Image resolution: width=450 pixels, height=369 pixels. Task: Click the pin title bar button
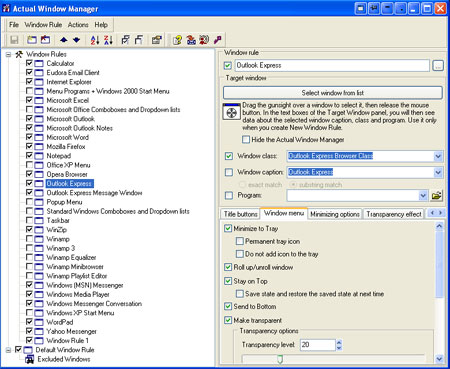tap(374, 8)
